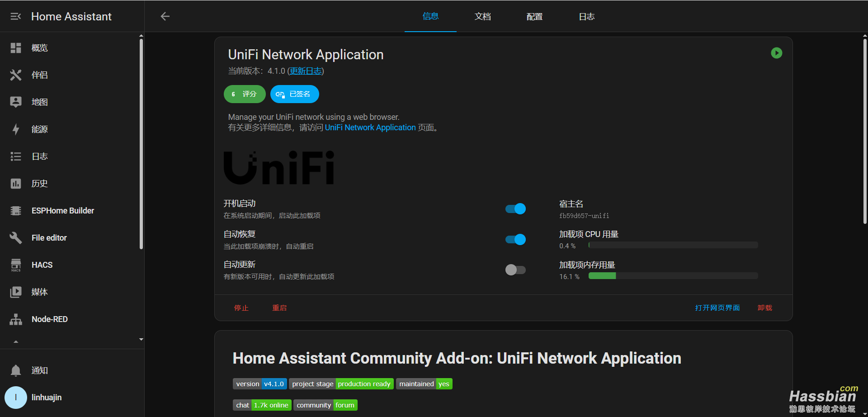The height and width of the screenshot is (417, 868).
Task: Open the 日志 logbook list icon
Action: click(x=16, y=156)
